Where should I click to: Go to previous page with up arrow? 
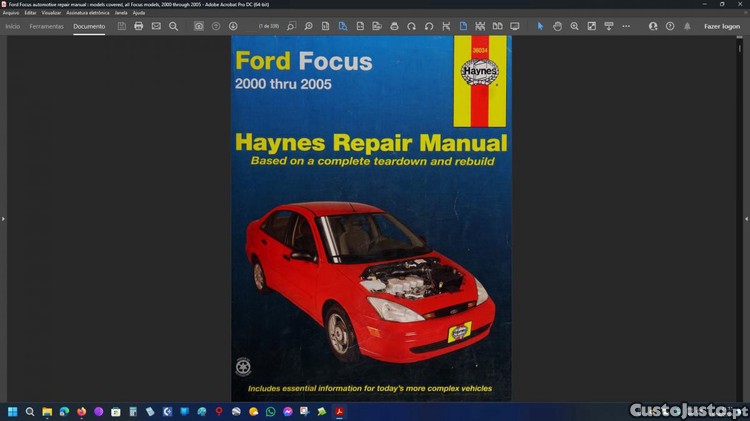coord(216,26)
